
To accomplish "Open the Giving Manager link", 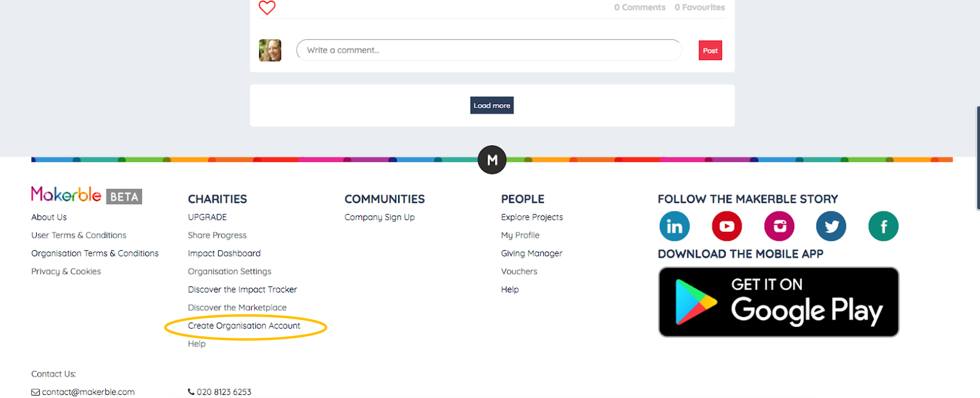I will click(x=532, y=253).
